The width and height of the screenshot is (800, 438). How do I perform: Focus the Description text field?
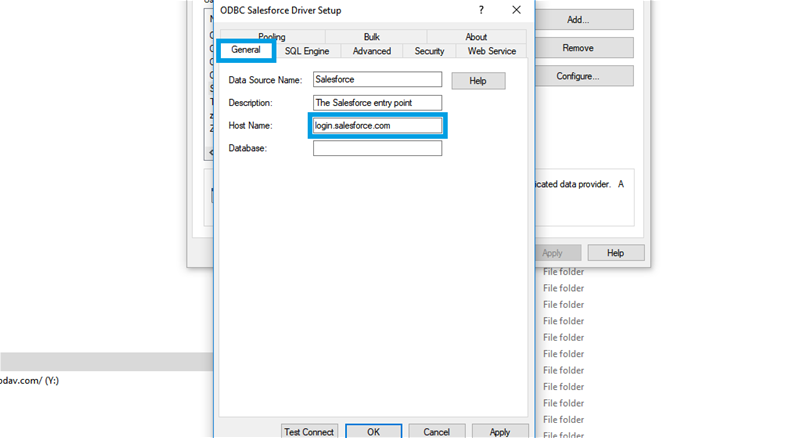377,102
